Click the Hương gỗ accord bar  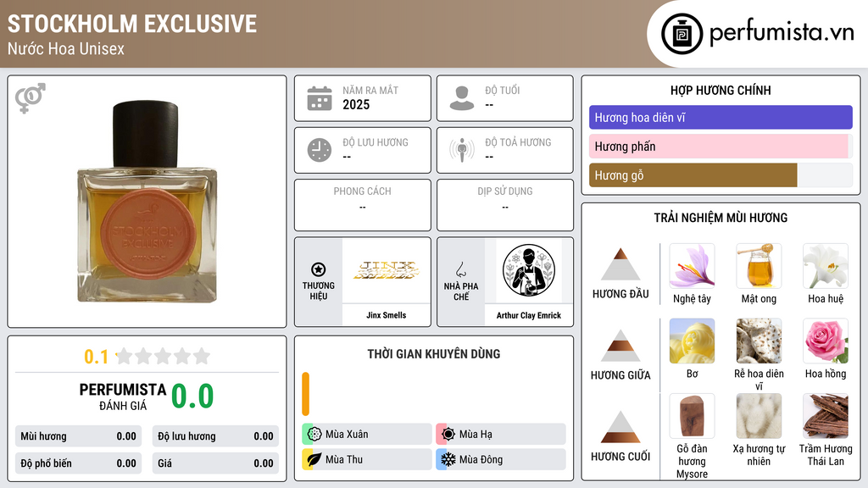[721, 175]
